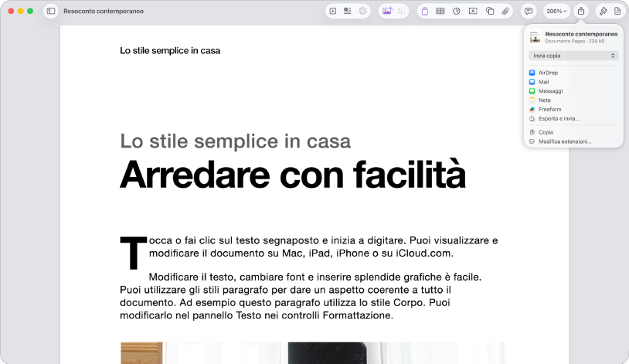Click the Share icon in the toolbar
This screenshot has height=364, width=629.
click(581, 12)
